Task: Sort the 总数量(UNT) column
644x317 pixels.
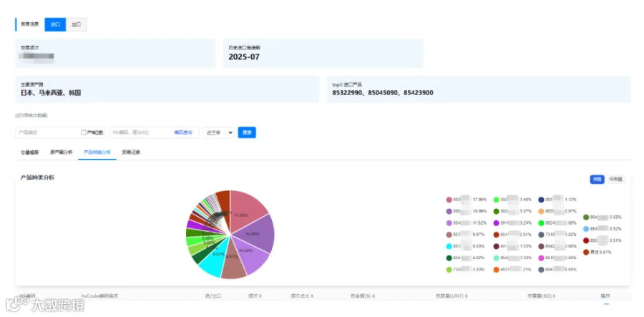Action: click(466, 296)
